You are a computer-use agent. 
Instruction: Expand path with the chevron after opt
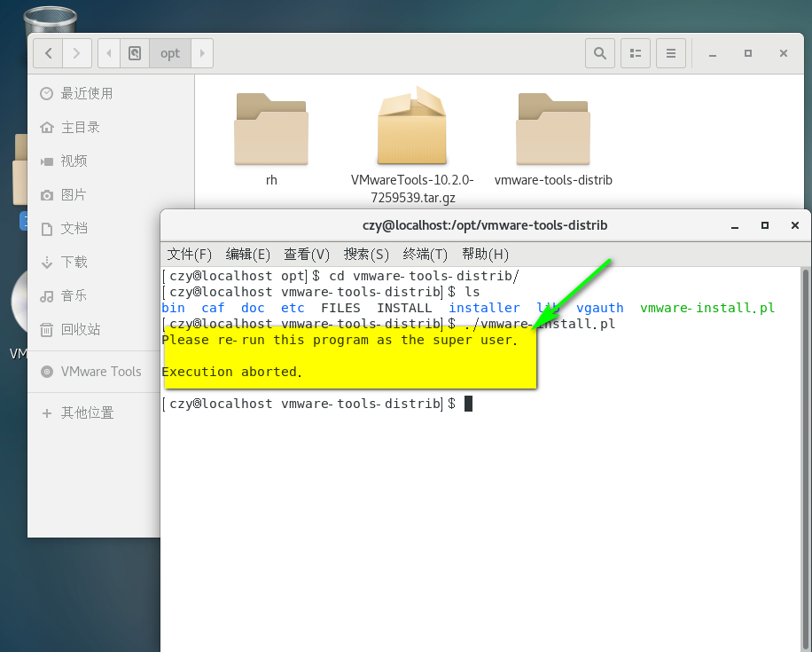tap(201, 53)
